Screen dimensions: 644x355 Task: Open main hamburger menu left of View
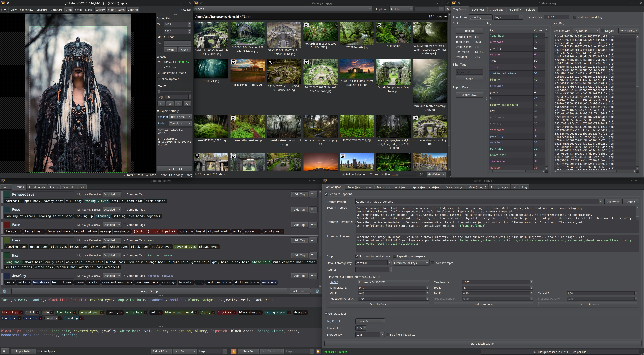pos(5,10)
